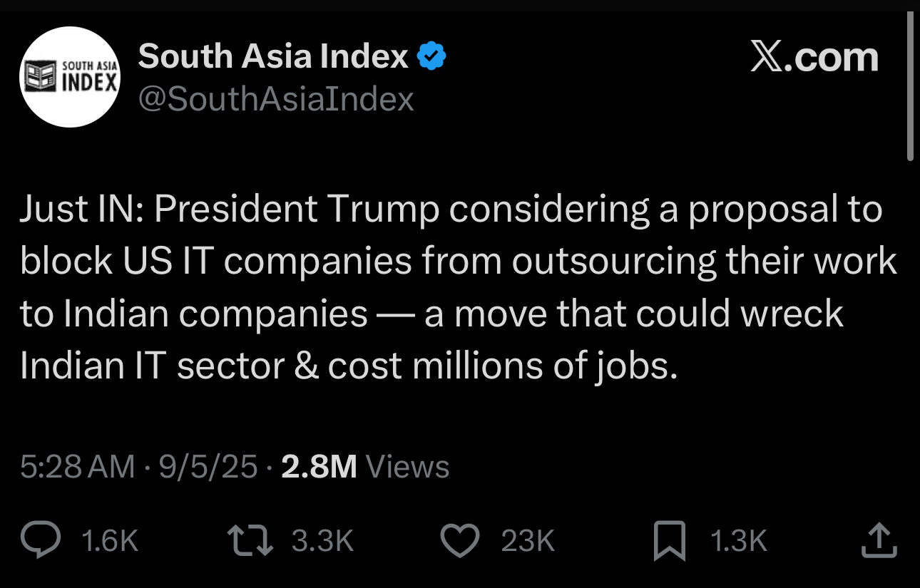920x588 pixels.
Task: Like the post with the heart icon
Action: click(x=460, y=541)
